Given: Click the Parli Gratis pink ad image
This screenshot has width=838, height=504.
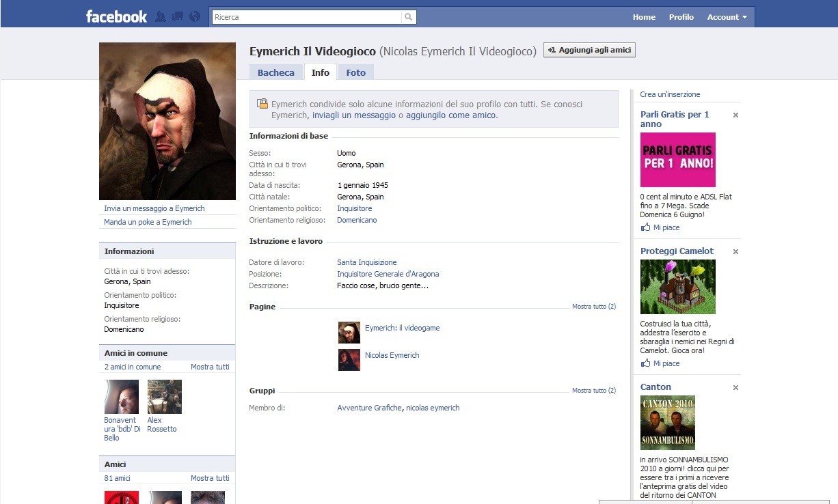Looking at the screenshot, I should (x=678, y=160).
